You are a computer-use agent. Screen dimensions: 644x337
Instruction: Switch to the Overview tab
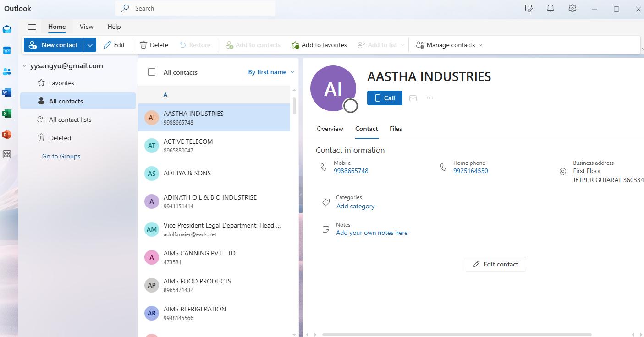point(330,129)
